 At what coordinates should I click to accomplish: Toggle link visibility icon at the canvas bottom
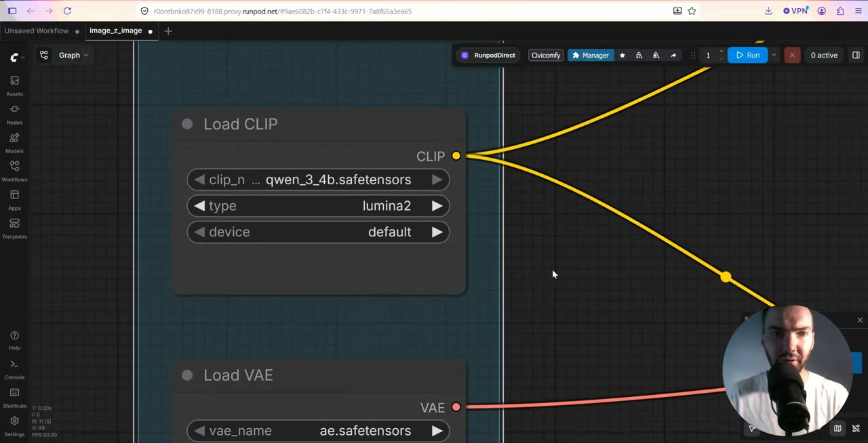click(x=856, y=428)
